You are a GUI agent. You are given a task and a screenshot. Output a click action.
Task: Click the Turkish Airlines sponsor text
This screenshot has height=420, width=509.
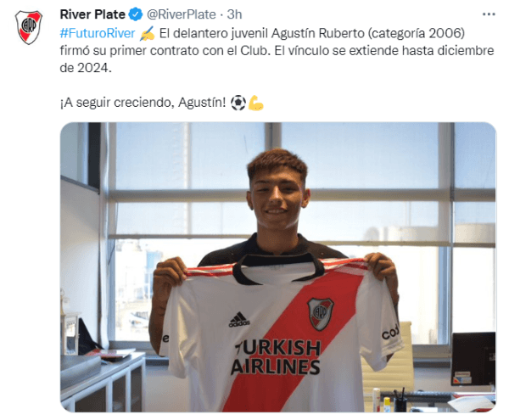click(x=276, y=357)
